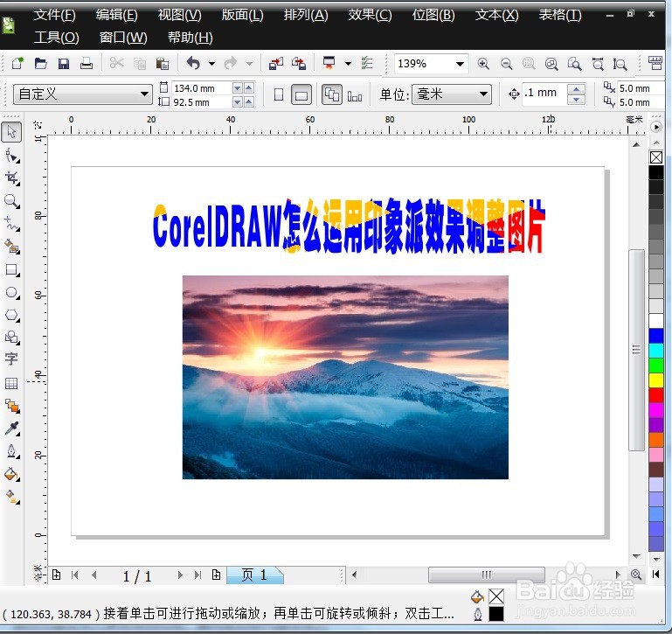The image size is (672, 634).
Task: Pick the blue color swatch
Action: click(x=655, y=336)
